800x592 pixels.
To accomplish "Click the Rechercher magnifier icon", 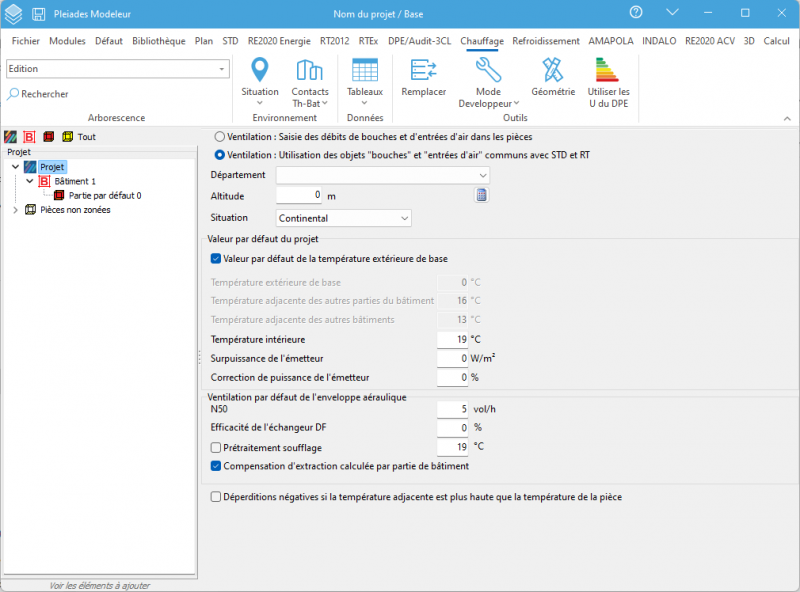I will 13,94.
